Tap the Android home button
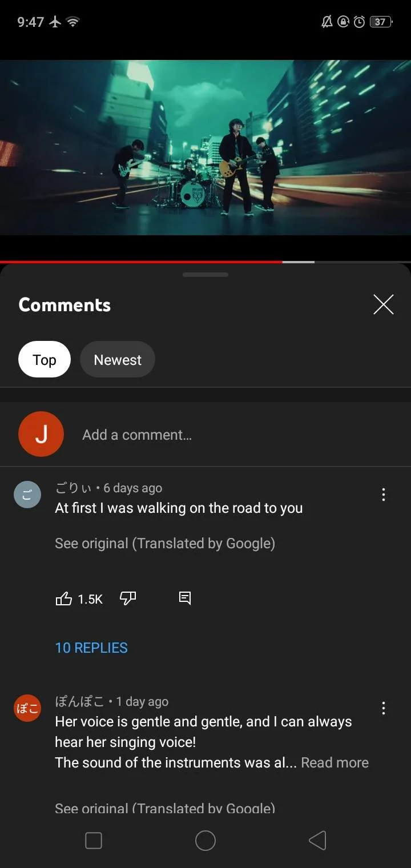 click(x=205, y=841)
